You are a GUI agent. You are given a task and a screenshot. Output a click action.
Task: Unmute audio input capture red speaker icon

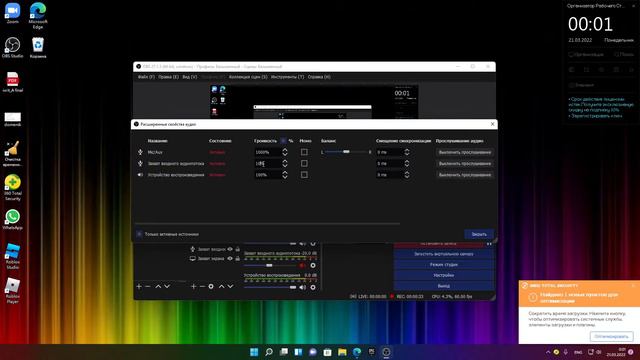point(302,265)
